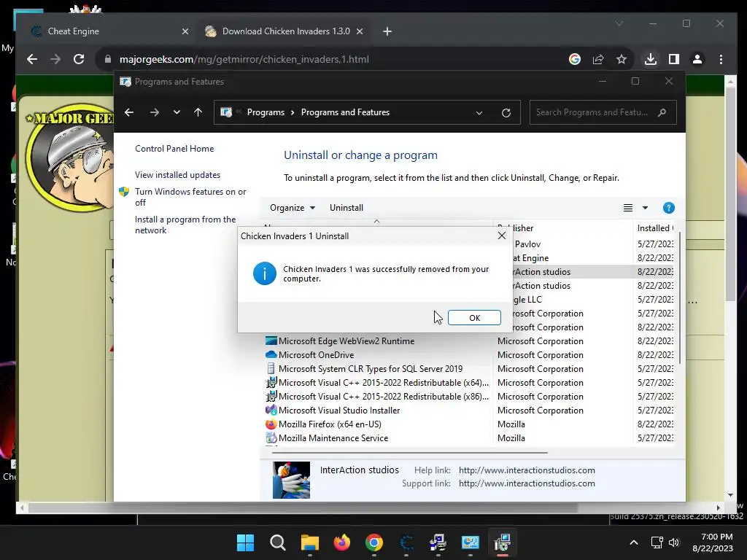The height and width of the screenshot is (560, 747).
Task: Go up one level in Control Panel
Action: point(198,112)
